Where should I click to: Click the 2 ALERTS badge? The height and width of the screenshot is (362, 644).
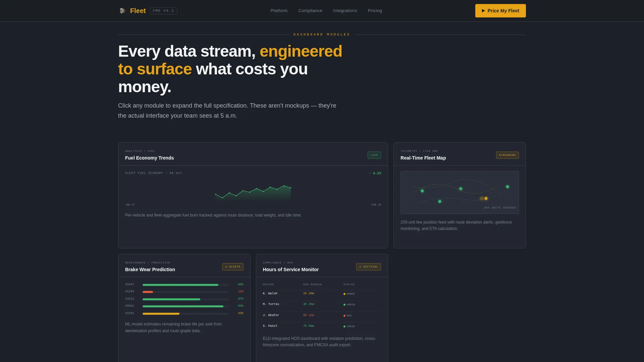click(x=233, y=267)
